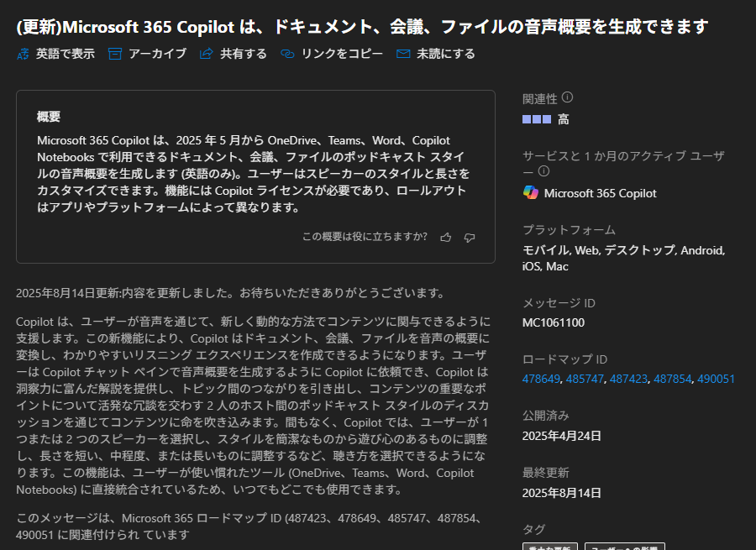This screenshot has height=550, width=756.
Task: Click the アーカイブ label
Action: click(158, 54)
